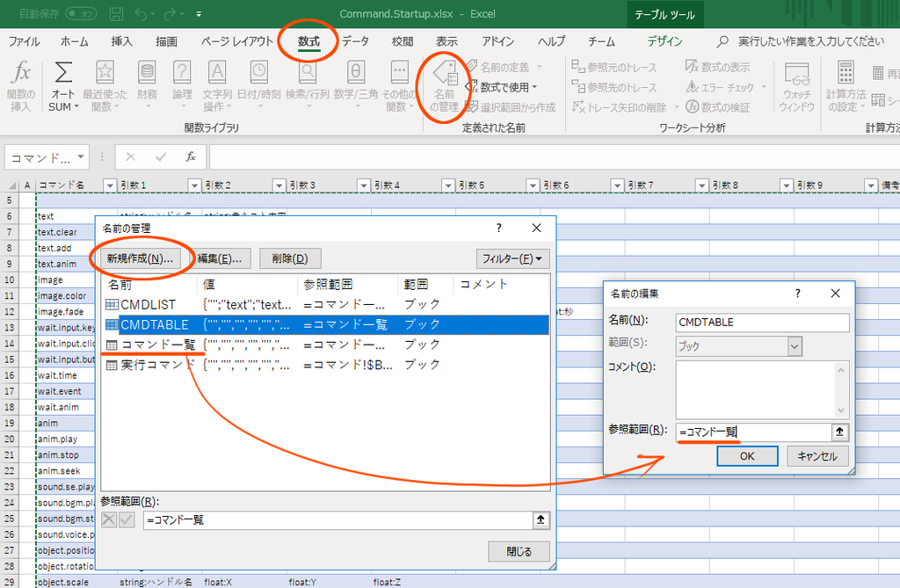Screen dimensions: 900x588
Task: Open the Scope dropdown in Edit Name dialog
Action: 795,346
